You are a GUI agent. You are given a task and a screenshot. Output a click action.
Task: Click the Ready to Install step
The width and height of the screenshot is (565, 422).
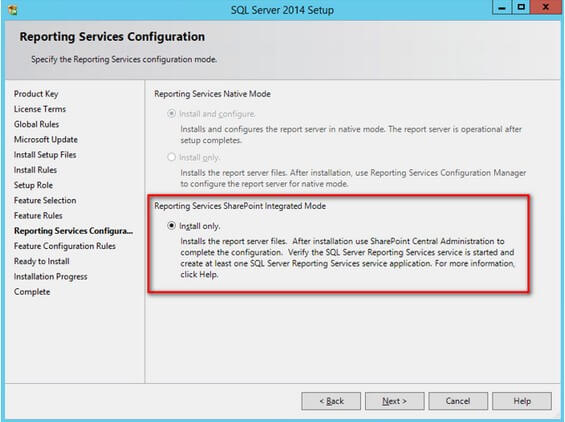42,261
